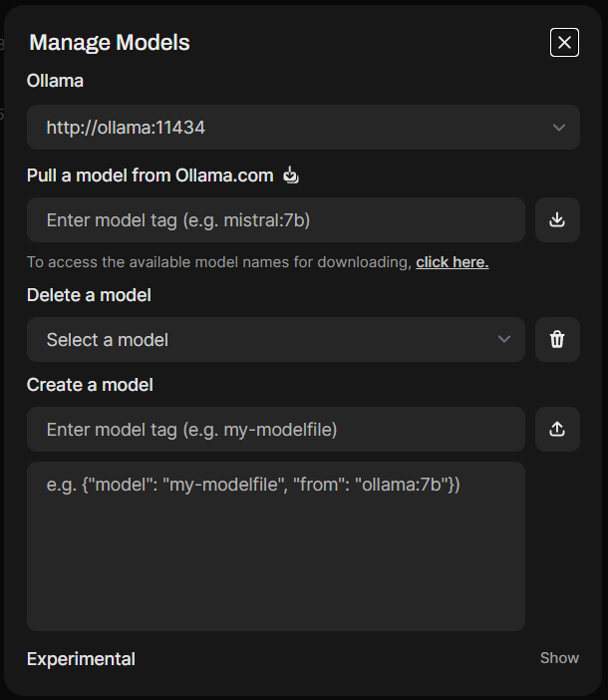Click the download icon to pull model
This screenshot has width=608, height=700.
[557, 219]
